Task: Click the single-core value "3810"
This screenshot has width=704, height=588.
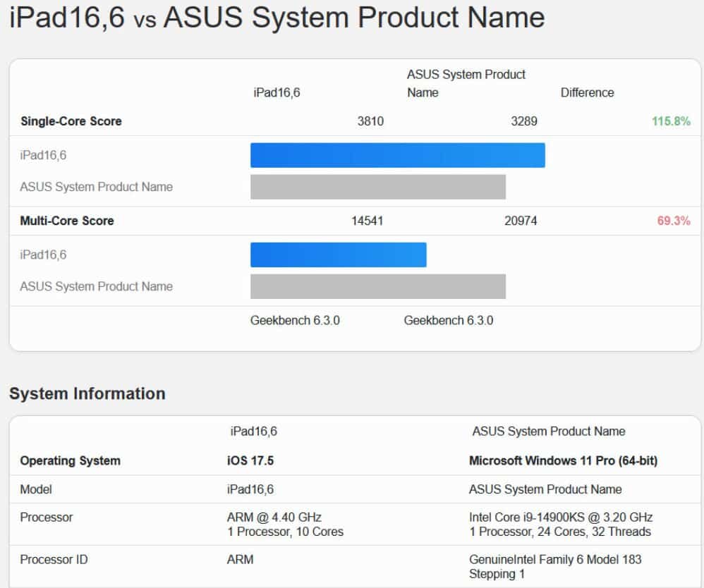Action: click(370, 121)
